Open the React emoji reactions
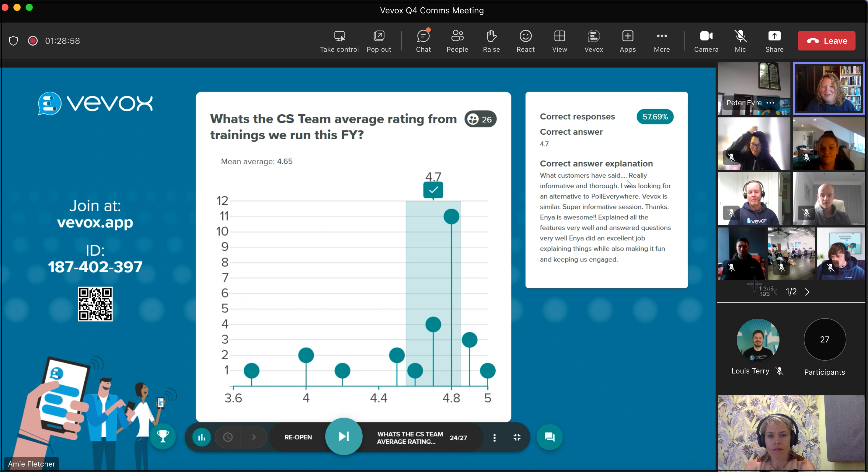The height and width of the screenshot is (472, 868). click(525, 41)
